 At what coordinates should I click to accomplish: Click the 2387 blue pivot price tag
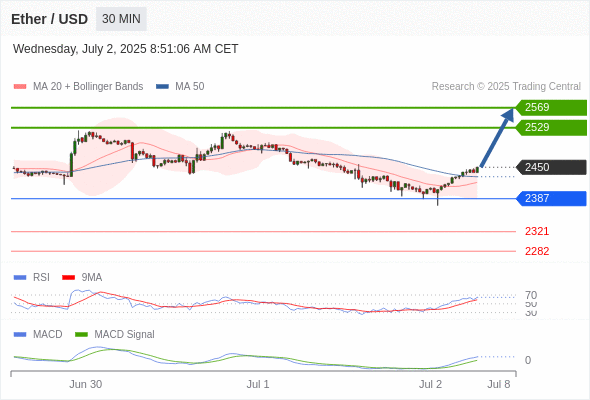pos(551,198)
